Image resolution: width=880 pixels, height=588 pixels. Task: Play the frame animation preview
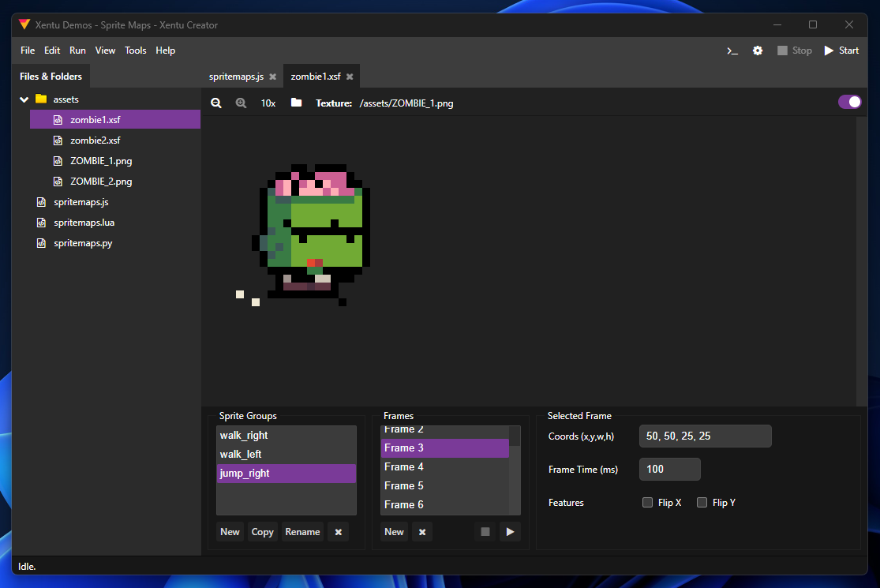[x=510, y=531]
